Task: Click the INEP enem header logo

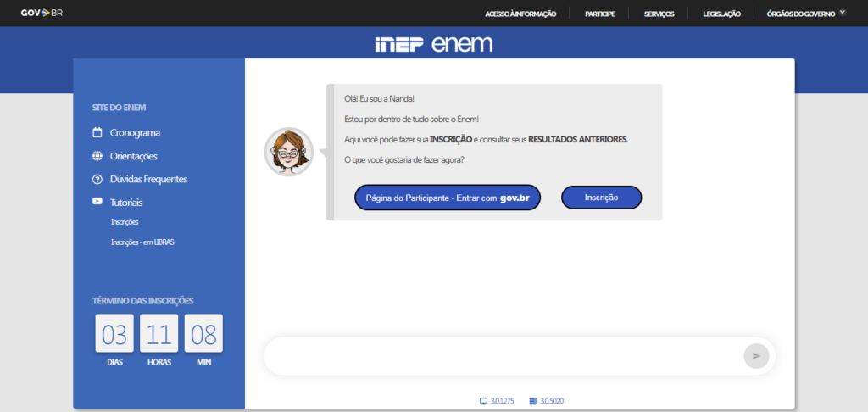Action: 433,44
